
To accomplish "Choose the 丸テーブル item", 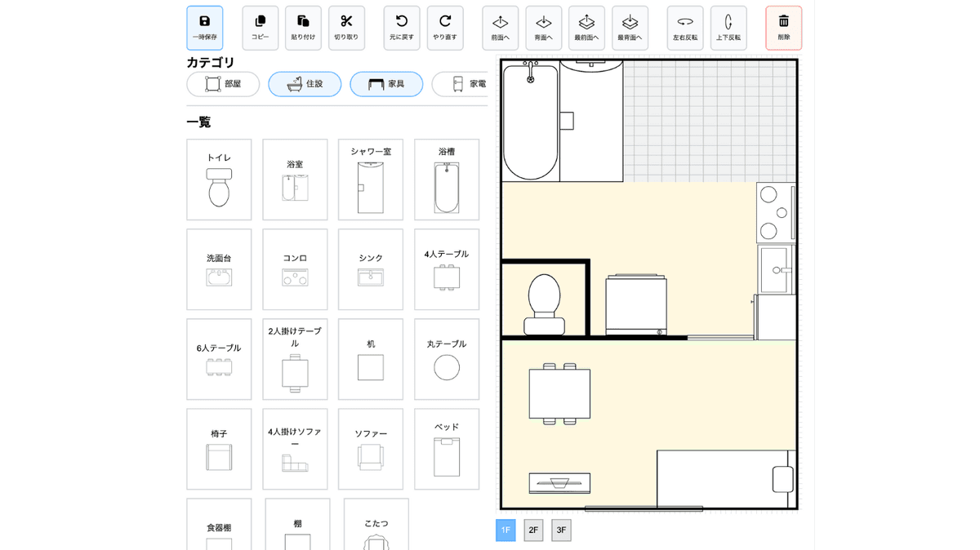I will [x=446, y=358].
